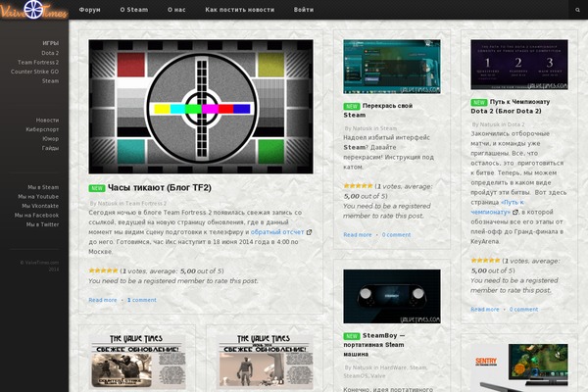Open post title 'SteamBoy — портативная Steam машина'
Image resolution: width=588 pixels, height=392 pixels.
pyautogui.click(x=374, y=345)
